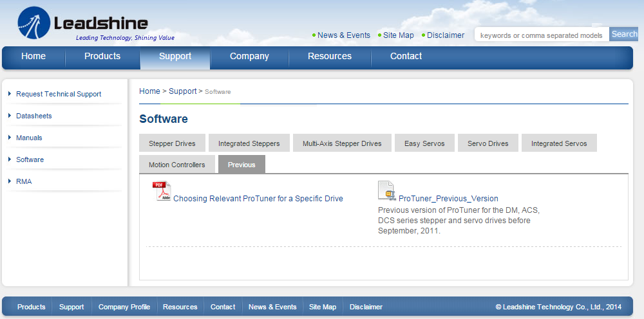644x319 pixels.
Task: Click the arrow beside Manuals
Action: pos(10,138)
